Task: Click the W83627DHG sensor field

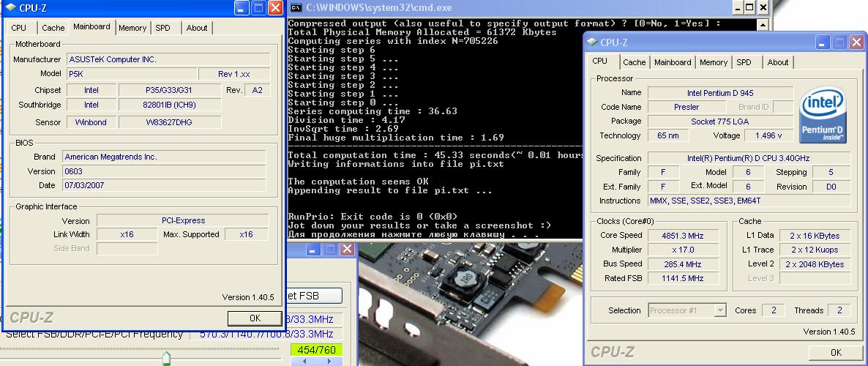Action: point(169,122)
